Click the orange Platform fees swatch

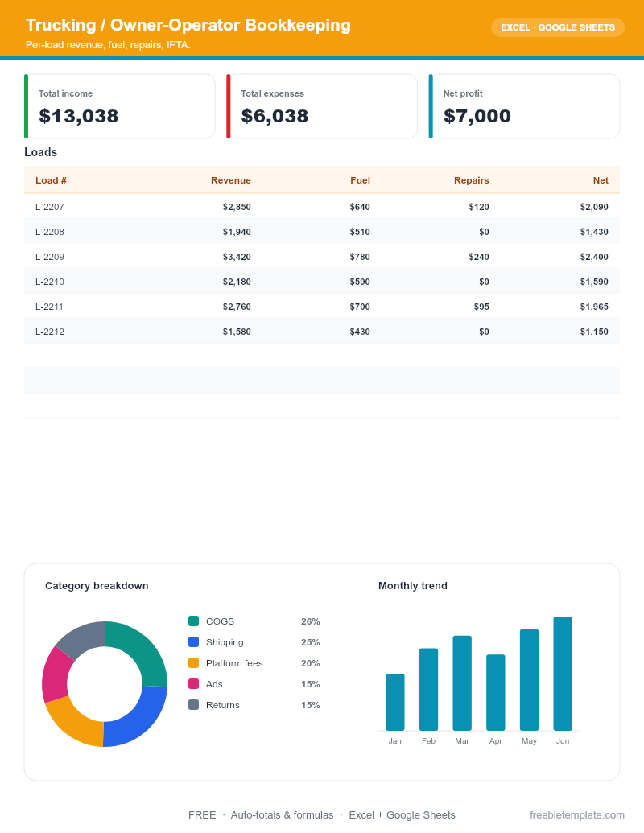193,663
